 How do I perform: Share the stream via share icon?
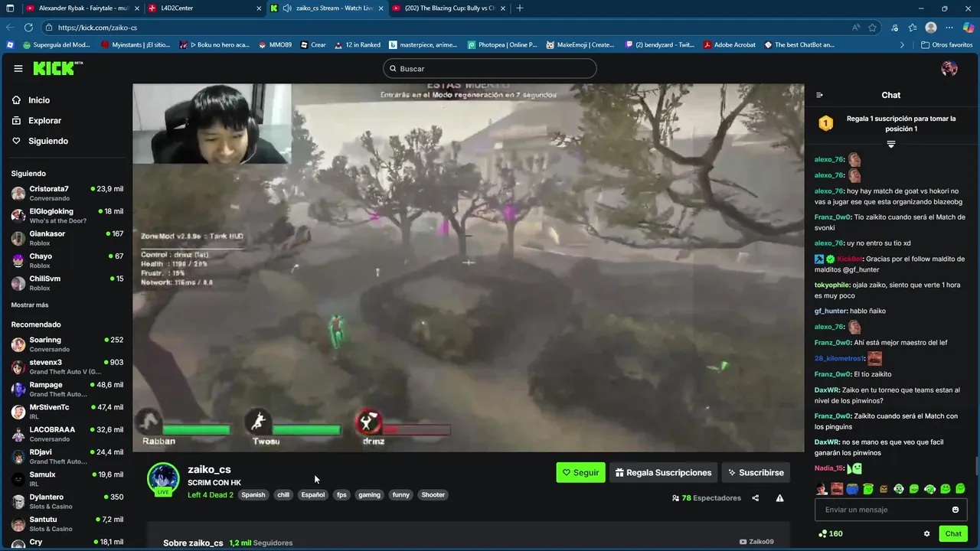point(755,498)
